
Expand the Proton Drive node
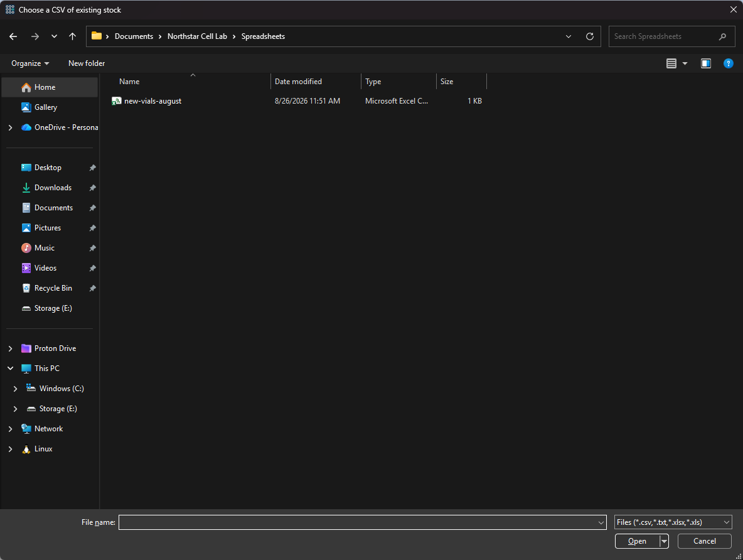(x=11, y=348)
